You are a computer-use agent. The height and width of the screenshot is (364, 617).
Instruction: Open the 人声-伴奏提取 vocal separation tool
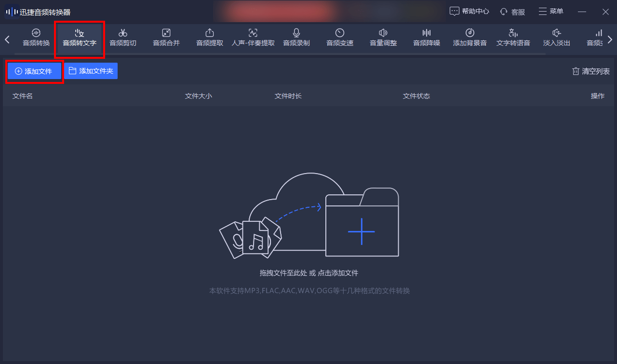click(253, 37)
